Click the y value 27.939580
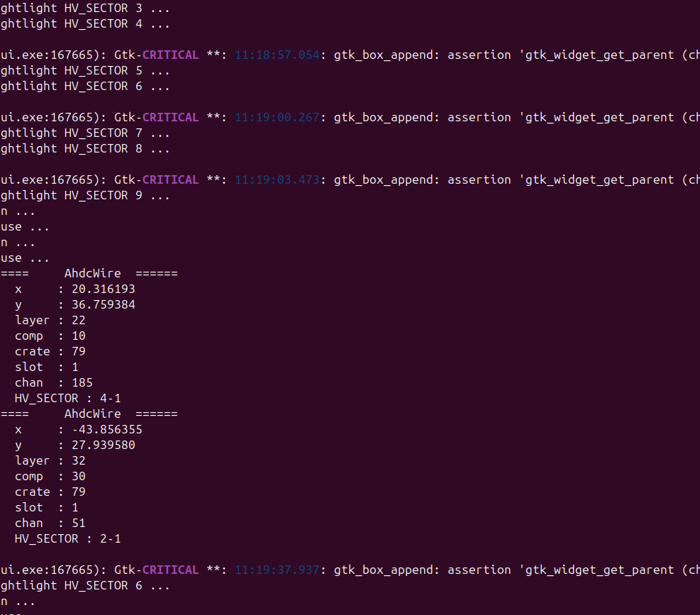700x615 pixels. click(103, 445)
